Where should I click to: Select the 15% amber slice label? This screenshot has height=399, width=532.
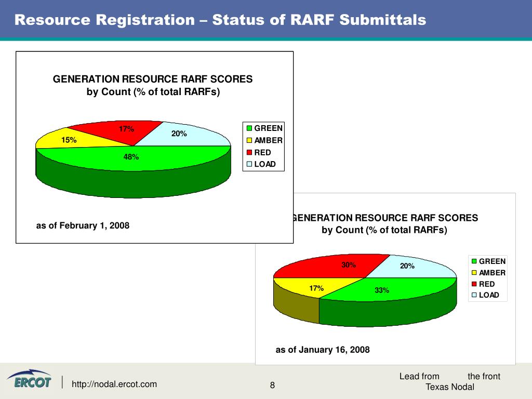(x=69, y=140)
